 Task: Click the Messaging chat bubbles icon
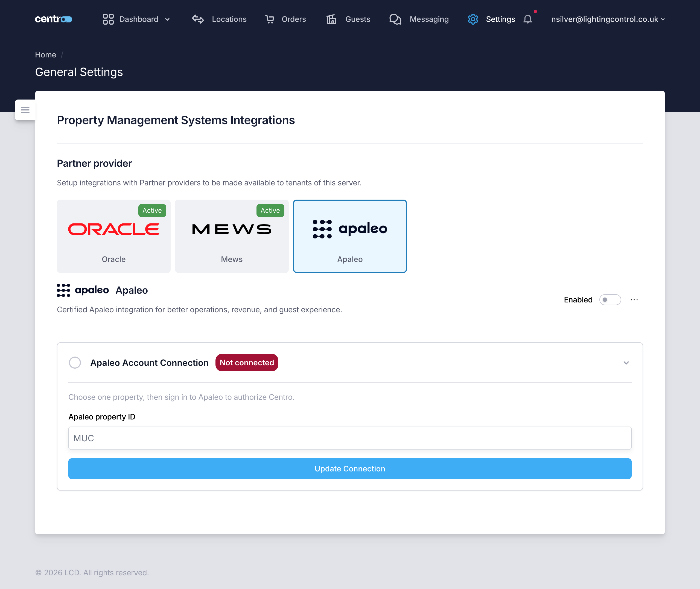click(x=395, y=19)
